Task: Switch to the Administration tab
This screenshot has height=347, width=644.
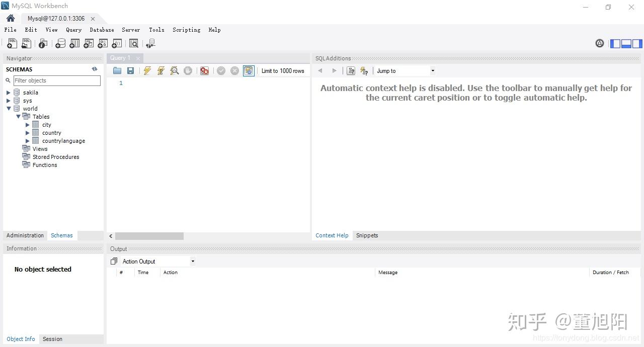Action: 25,235
